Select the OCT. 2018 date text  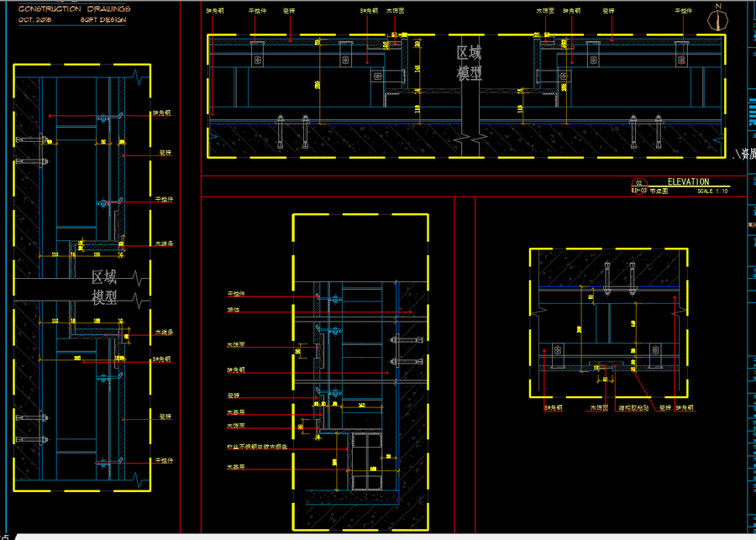[x=34, y=20]
